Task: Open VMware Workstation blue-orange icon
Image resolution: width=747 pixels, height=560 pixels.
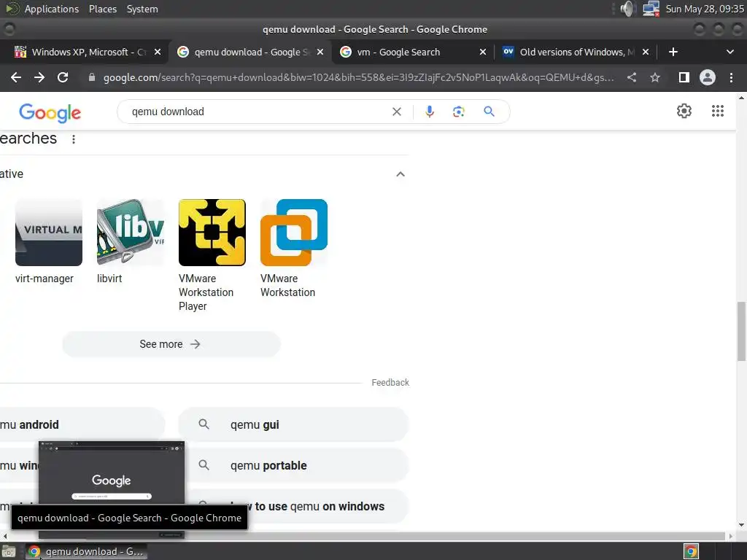Action: tap(294, 233)
